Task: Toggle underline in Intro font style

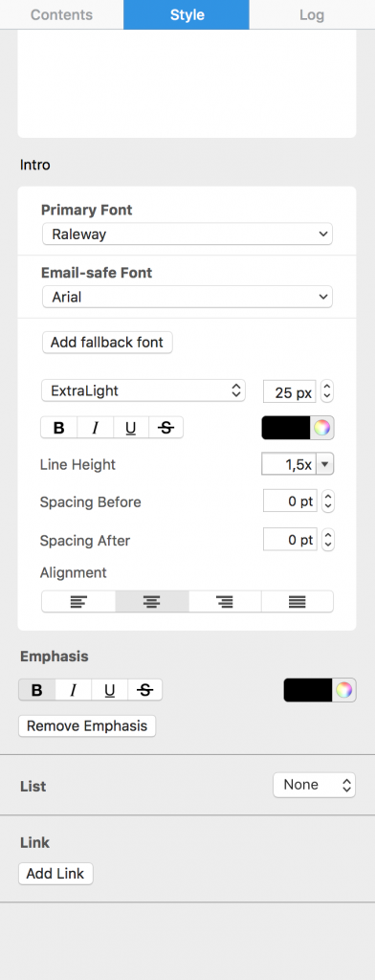Action: point(131,428)
